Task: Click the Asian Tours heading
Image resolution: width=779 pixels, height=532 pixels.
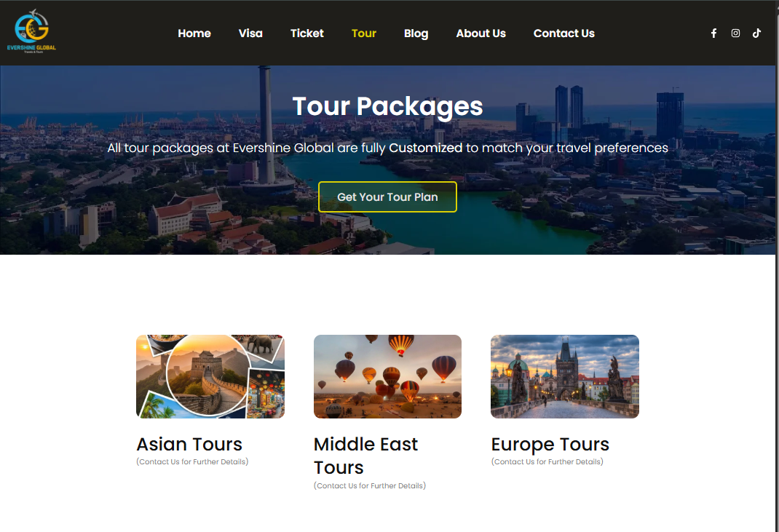Action: [189, 444]
